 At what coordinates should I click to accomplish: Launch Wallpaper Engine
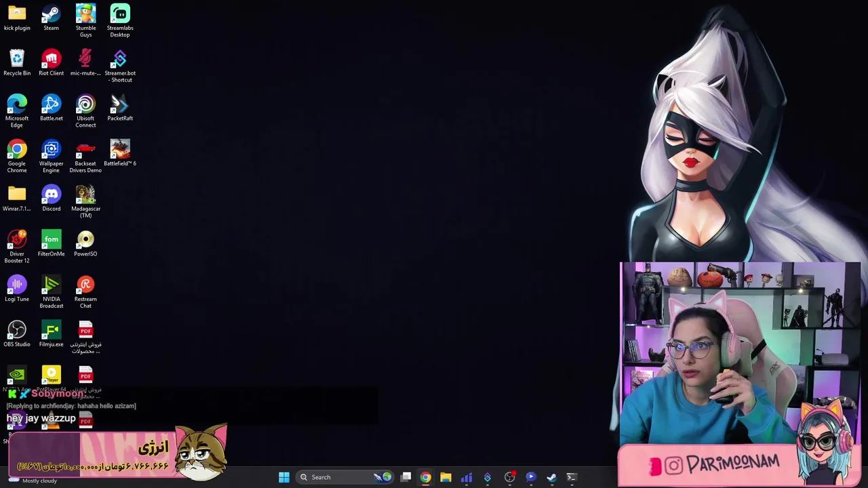point(51,157)
